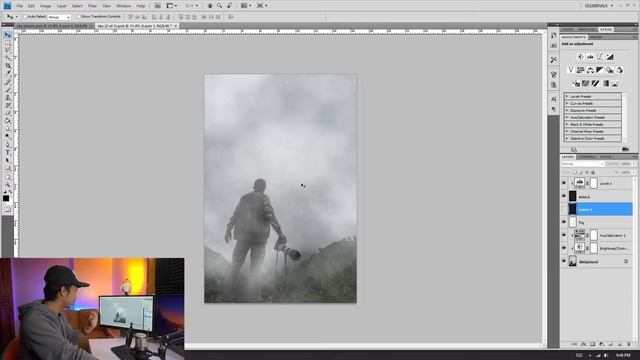Add a Black & White adjustment icon

click(600, 70)
